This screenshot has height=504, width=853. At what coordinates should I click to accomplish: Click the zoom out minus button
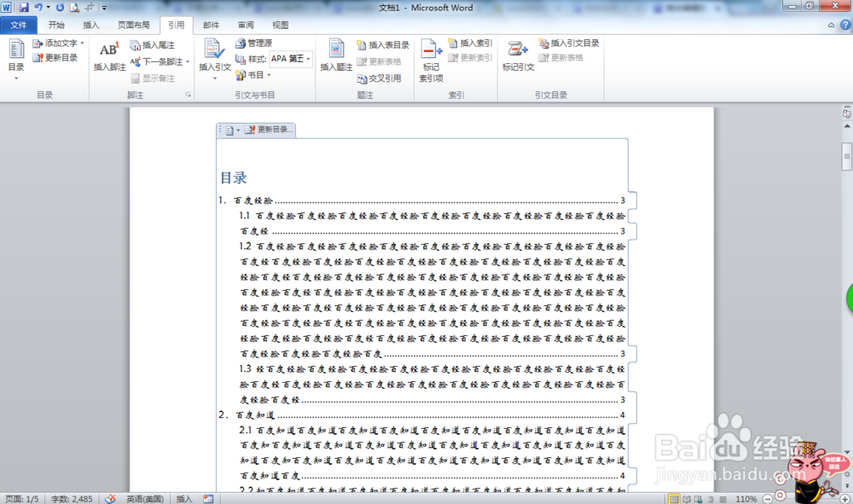[768, 499]
